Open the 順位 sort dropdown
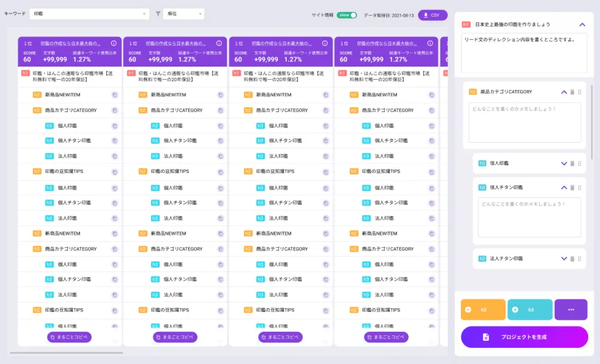The width and height of the screenshot is (600, 364). (x=184, y=14)
